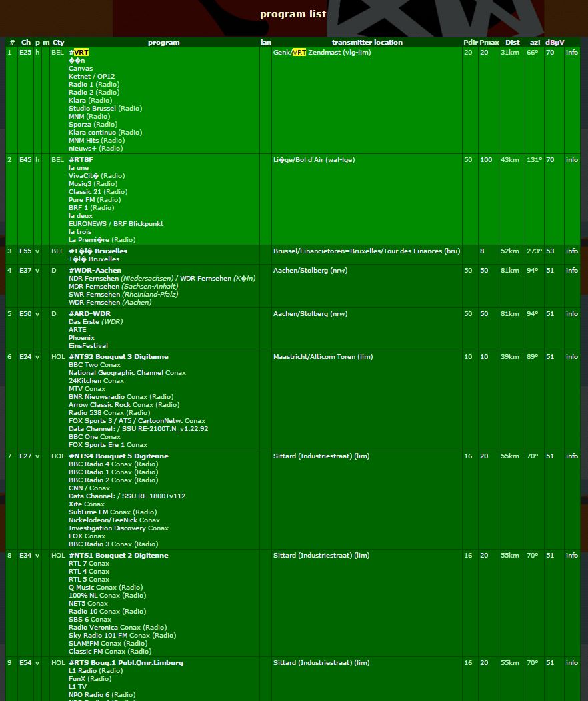The image size is (588, 701).
Task: Click 'Canvas' program in VRT list
Action: tap(81, 69)
